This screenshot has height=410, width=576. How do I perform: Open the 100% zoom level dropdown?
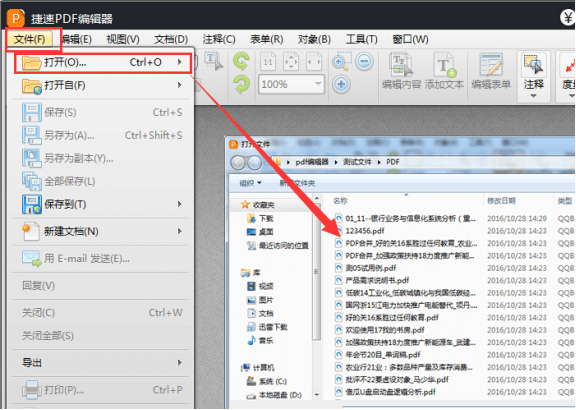click(x=318, y=84)
